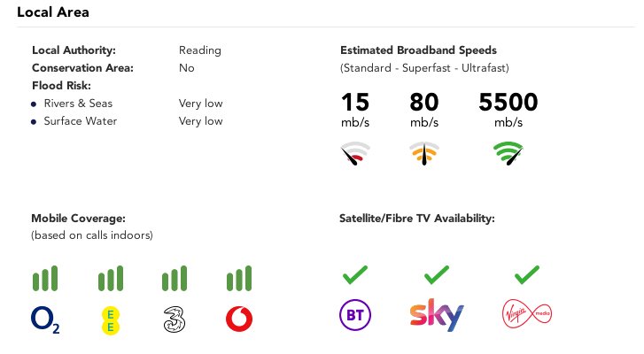Click the EE network logo

tap(110, 320)
